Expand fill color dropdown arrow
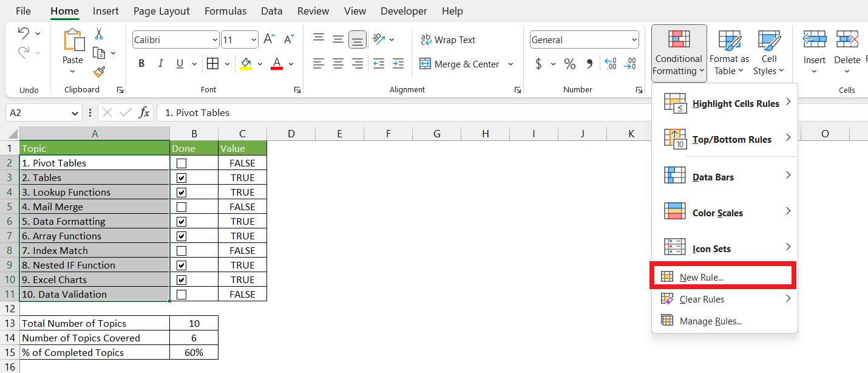The image size is (868, 373). (x=260, y=64)
